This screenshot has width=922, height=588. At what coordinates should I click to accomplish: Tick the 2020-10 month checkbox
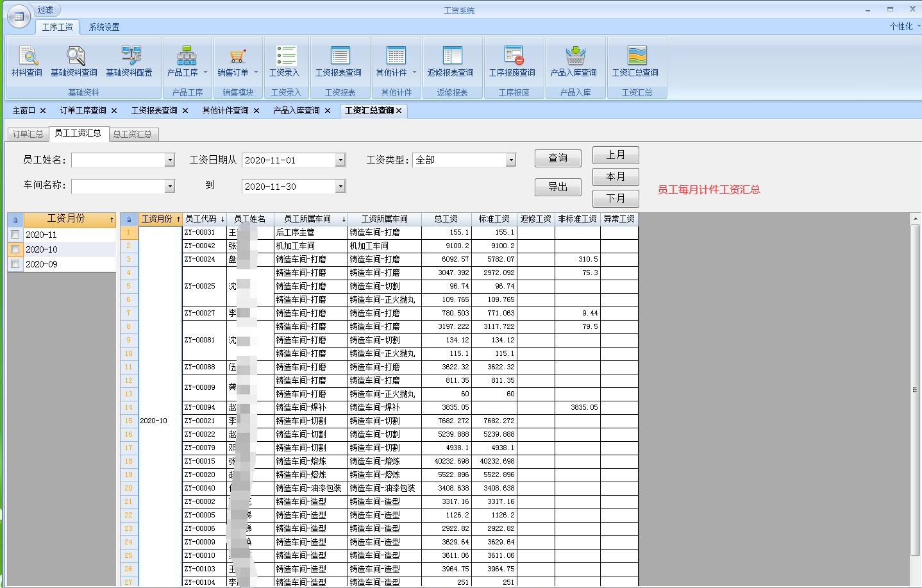click(15, 249)
